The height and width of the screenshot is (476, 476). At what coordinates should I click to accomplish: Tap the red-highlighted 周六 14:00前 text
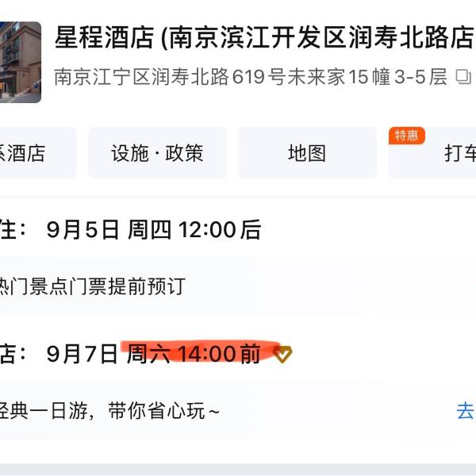194,353
